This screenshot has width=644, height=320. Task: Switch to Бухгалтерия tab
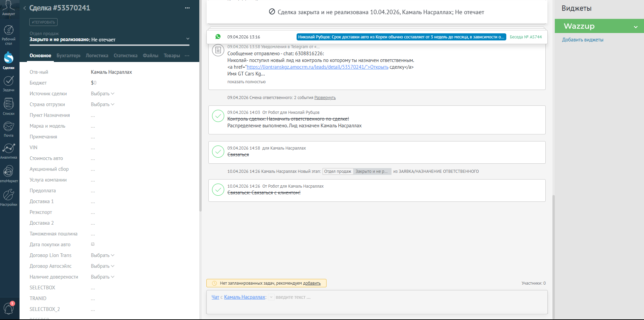point(68,56)
